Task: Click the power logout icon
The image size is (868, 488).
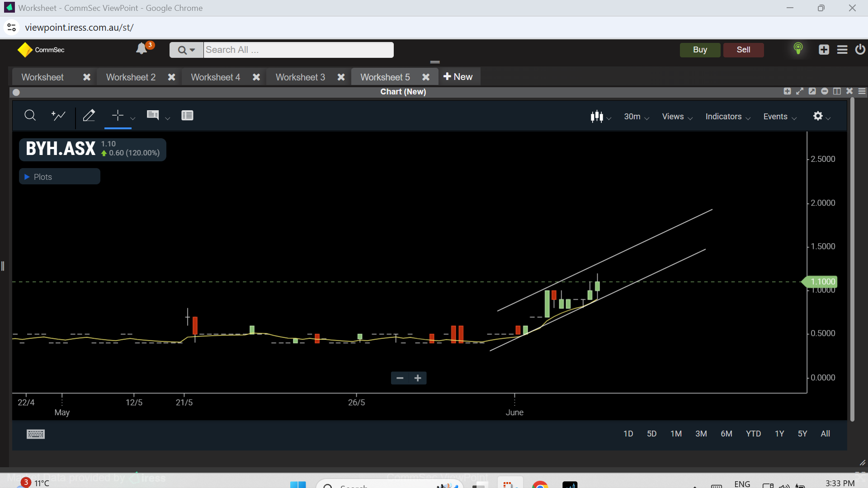Action: click(860, 49)
